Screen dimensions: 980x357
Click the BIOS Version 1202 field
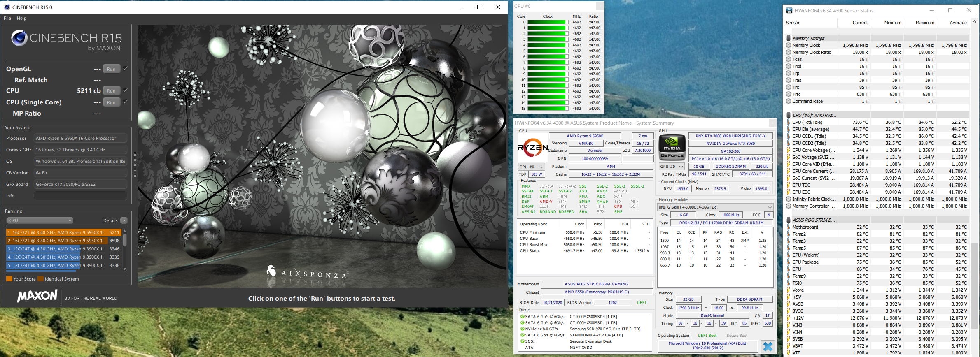tap(613, 303)
